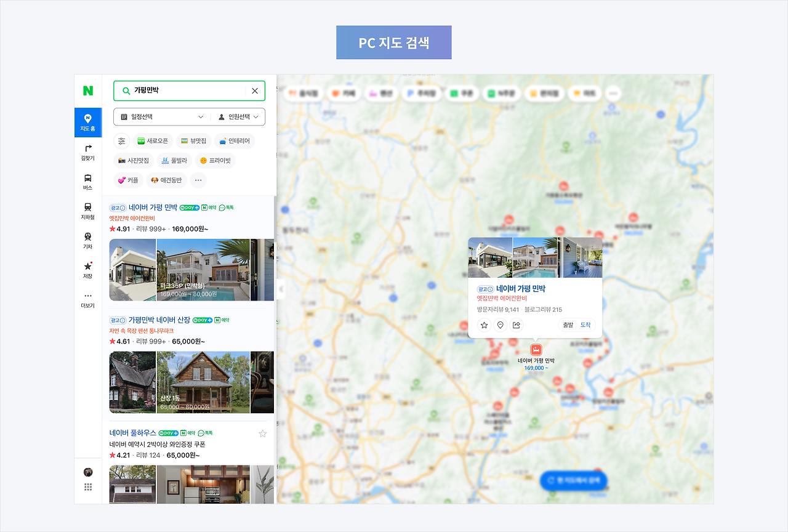Open the 네이버 풀하우스 listing title

tap(133, 433)
